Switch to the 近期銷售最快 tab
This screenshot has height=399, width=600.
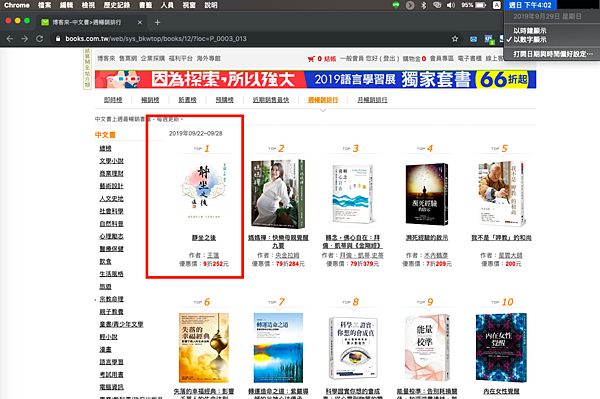(x=271, y=100)
